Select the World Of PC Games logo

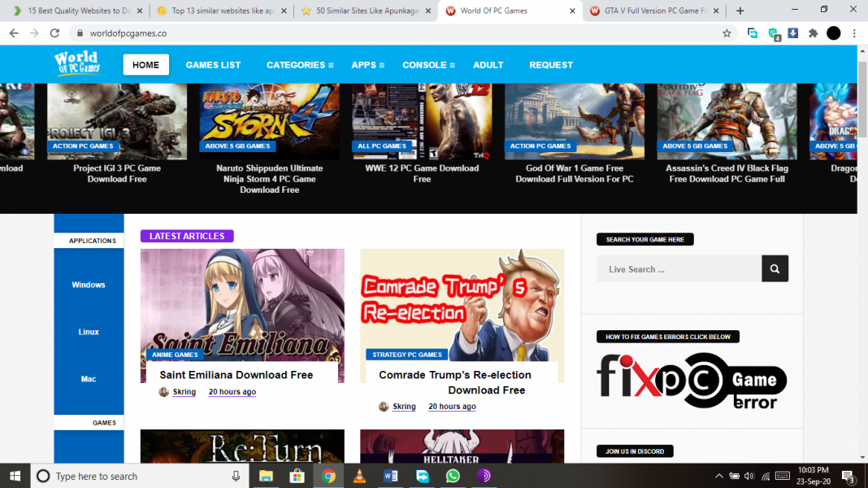[x=76, y=63]
